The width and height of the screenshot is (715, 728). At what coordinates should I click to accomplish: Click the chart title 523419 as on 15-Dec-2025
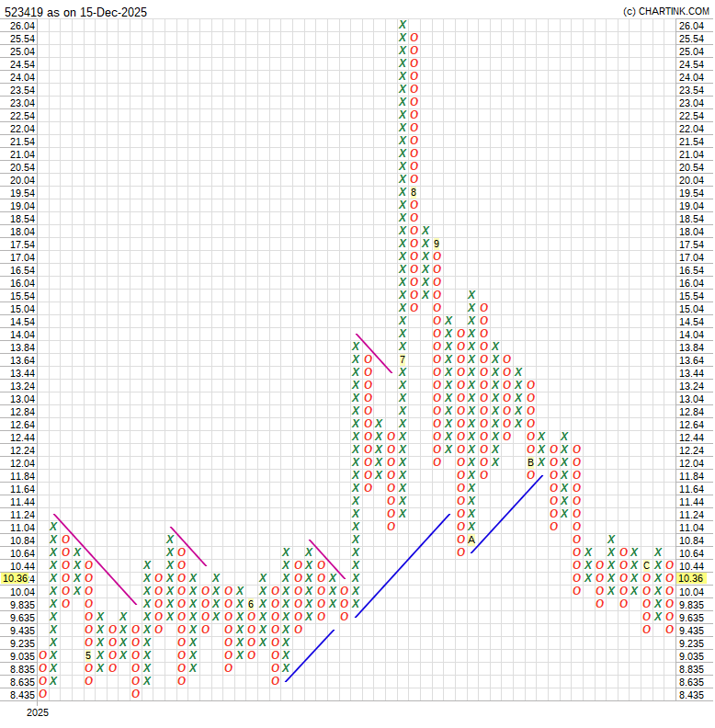75,12
